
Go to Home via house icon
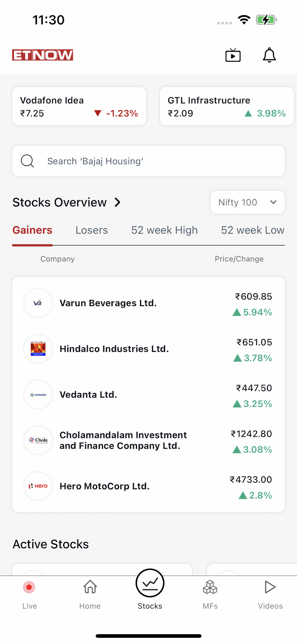pos(90,587)
